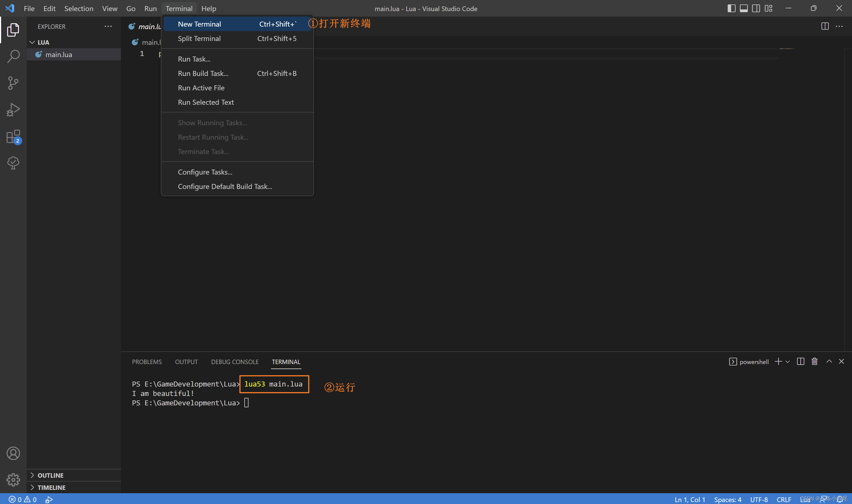Toggle primary side bar layout button
Screen dimensions: 852x504
click(731, 9)
